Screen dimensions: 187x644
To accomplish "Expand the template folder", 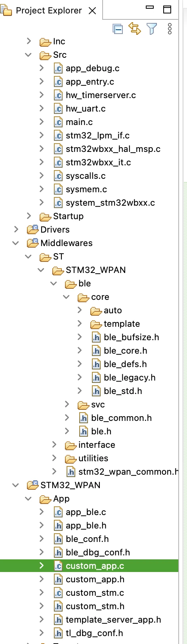I will 79,323.
